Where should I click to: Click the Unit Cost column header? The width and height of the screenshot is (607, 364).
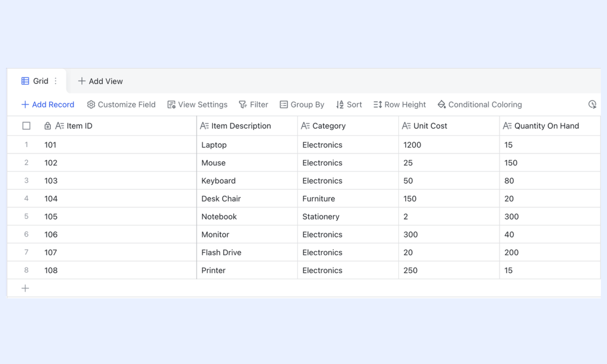[449, 126]
